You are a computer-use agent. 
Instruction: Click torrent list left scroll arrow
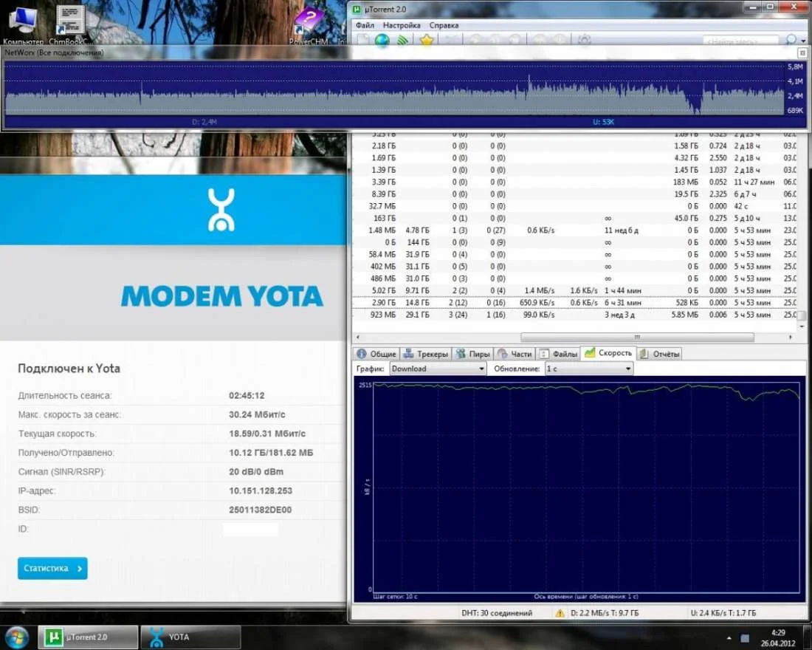tap(358, 338)
